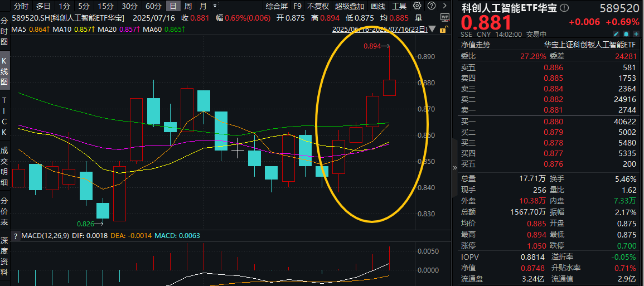Image resolution: width=644 pixels, height=286 pixels.
Task: Toggle 不复权 price adjustment mode
Action: coord(318,6)
